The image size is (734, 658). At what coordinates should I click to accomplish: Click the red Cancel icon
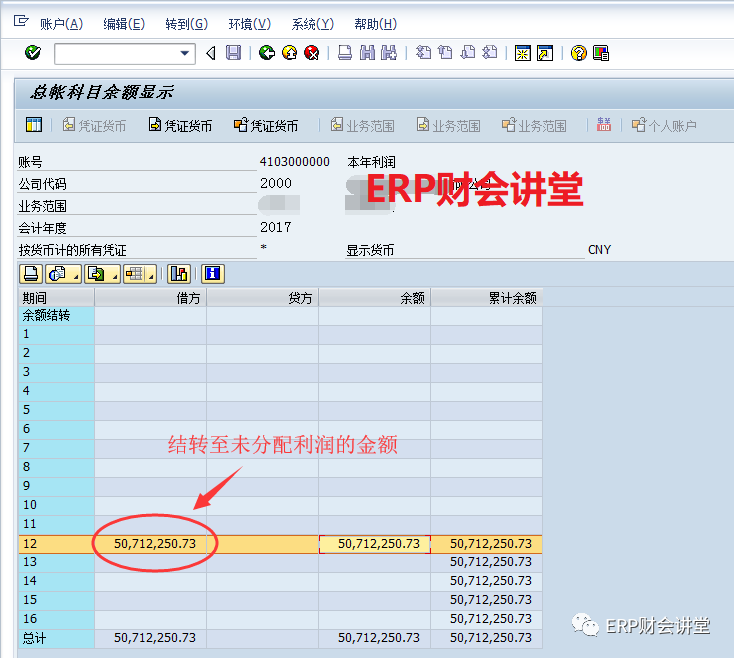(311, 53)
